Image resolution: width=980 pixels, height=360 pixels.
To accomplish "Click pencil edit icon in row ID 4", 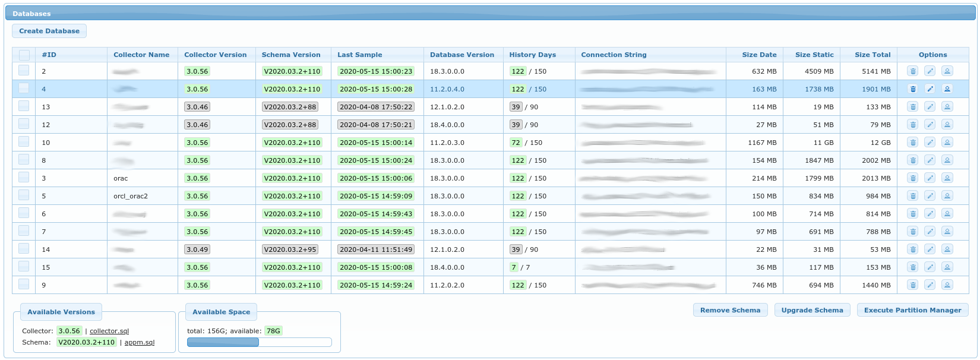I will pos(930,89).
